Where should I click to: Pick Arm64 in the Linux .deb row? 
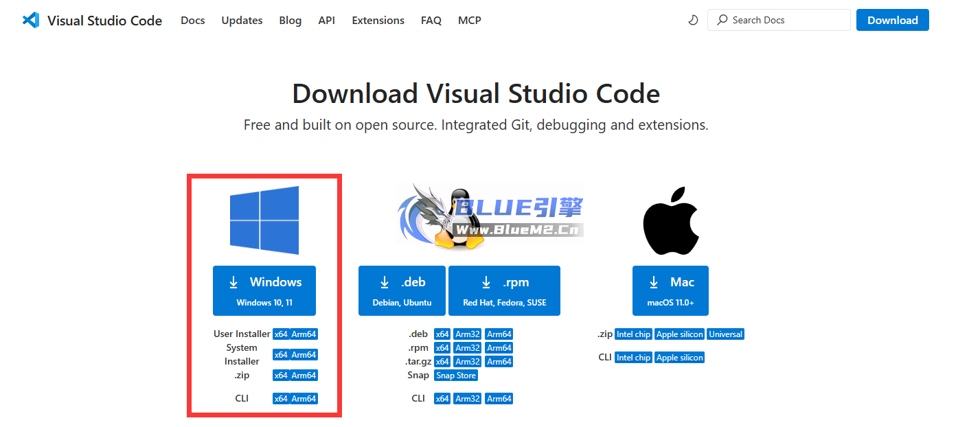click(x=499, y=334)
